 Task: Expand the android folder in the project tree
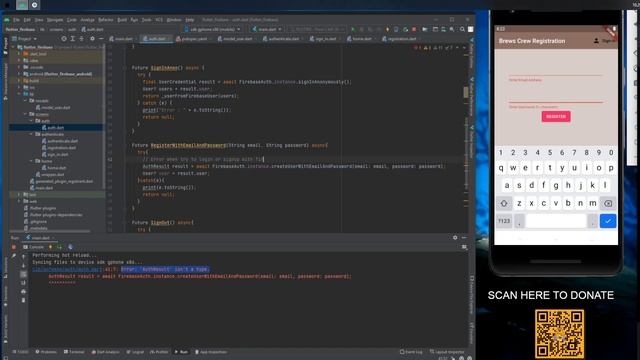pyautogui.click(x=19, y=74)
